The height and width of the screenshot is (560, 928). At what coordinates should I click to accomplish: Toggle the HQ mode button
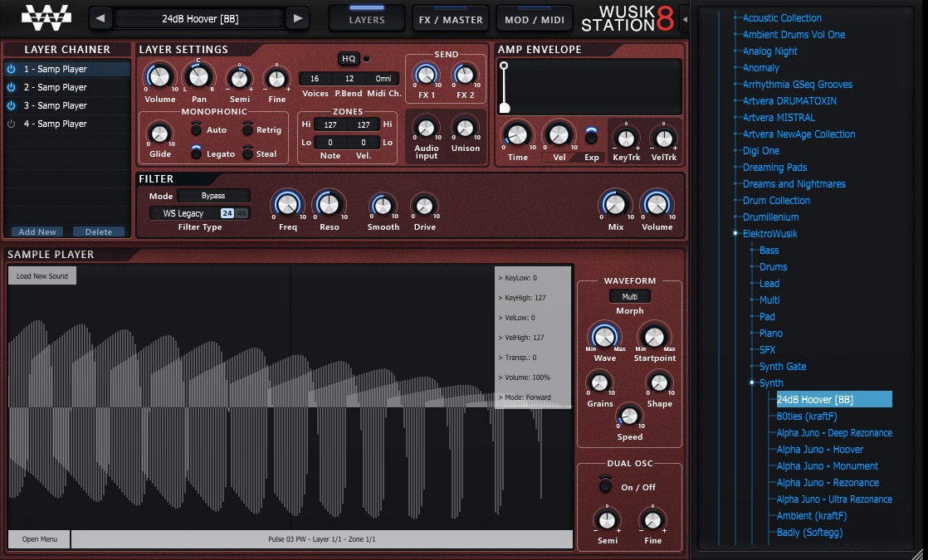point(349,59)
